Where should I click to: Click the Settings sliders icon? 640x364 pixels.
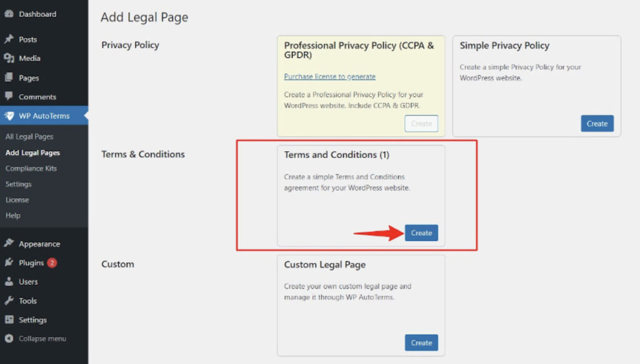pyautogui.click(x=9, y=320)
